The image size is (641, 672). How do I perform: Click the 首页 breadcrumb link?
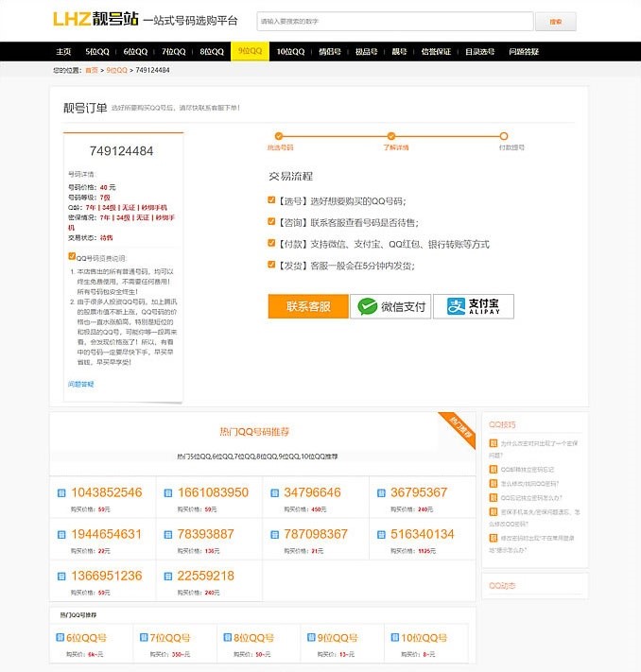[92, 70]
